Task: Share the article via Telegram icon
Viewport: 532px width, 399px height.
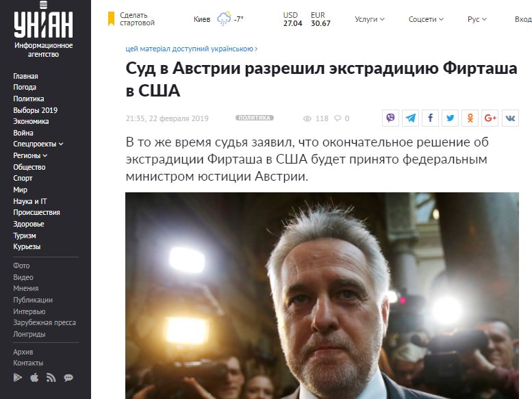Action: (x=410, y=118)
